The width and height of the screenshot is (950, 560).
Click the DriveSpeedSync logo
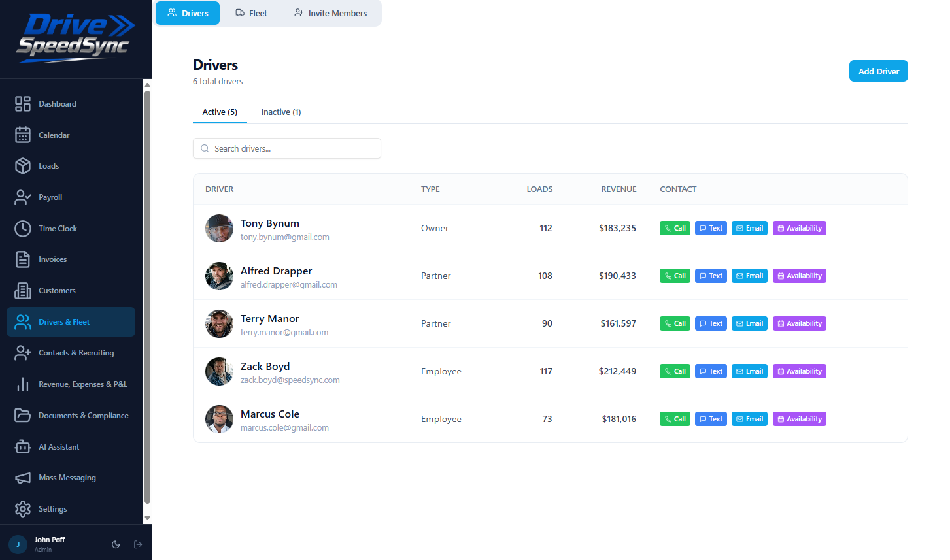76,38
